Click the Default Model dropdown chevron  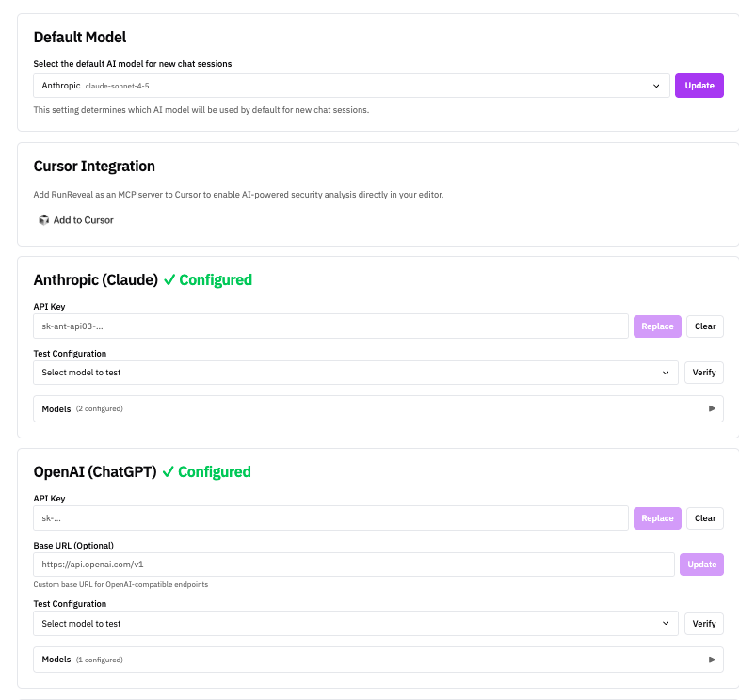tap(656, 86)
